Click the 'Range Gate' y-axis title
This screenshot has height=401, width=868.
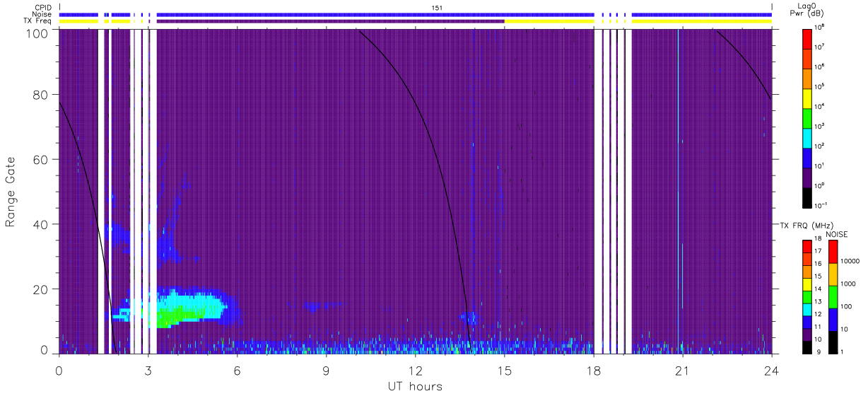11,191
